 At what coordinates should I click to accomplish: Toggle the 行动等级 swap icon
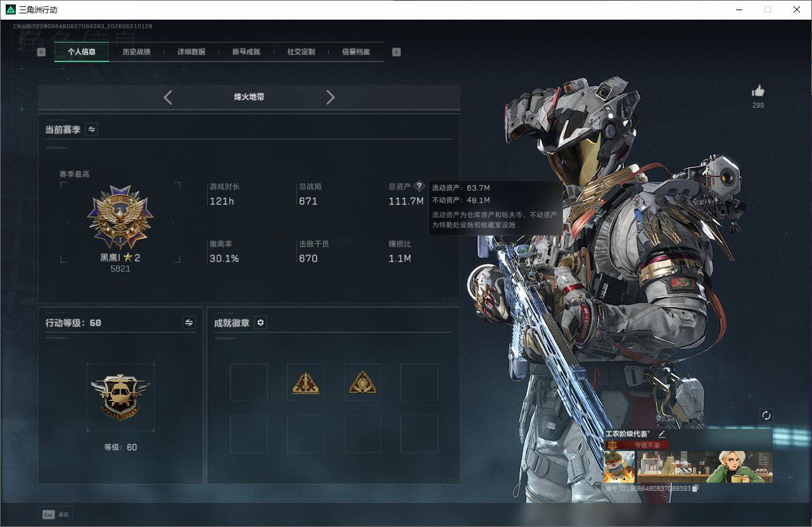(189, 322)
